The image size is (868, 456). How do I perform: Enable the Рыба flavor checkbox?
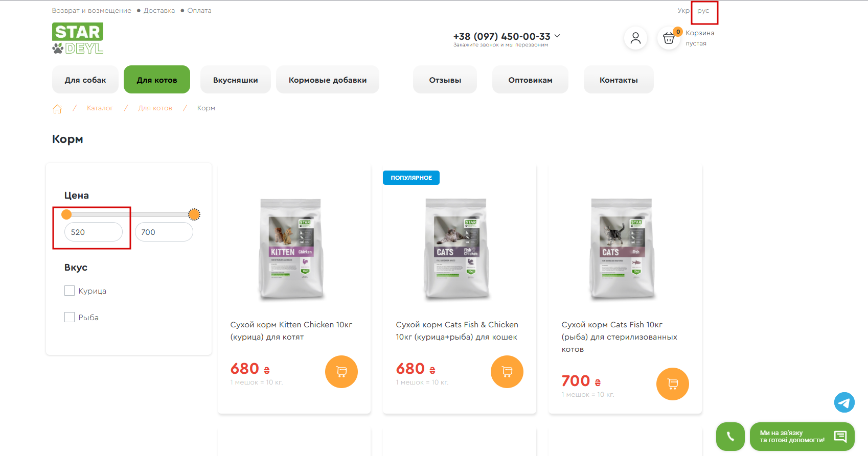[70, 317]
